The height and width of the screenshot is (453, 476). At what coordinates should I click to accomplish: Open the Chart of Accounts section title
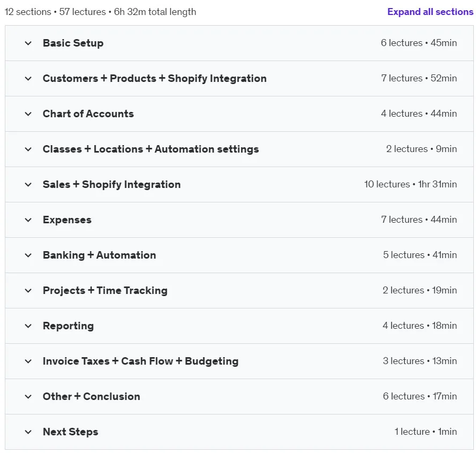click(88, 114)
